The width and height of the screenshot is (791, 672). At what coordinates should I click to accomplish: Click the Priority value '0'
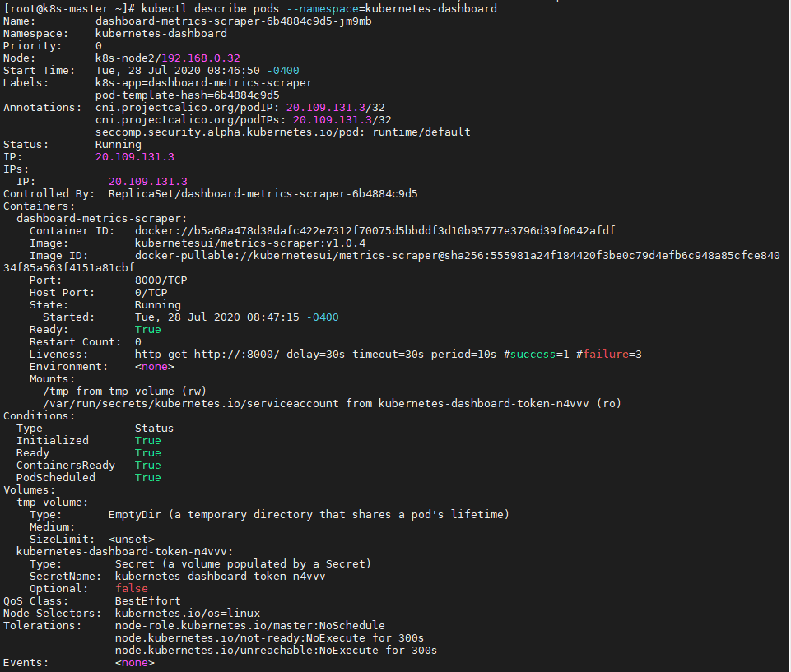pos(99,46)
